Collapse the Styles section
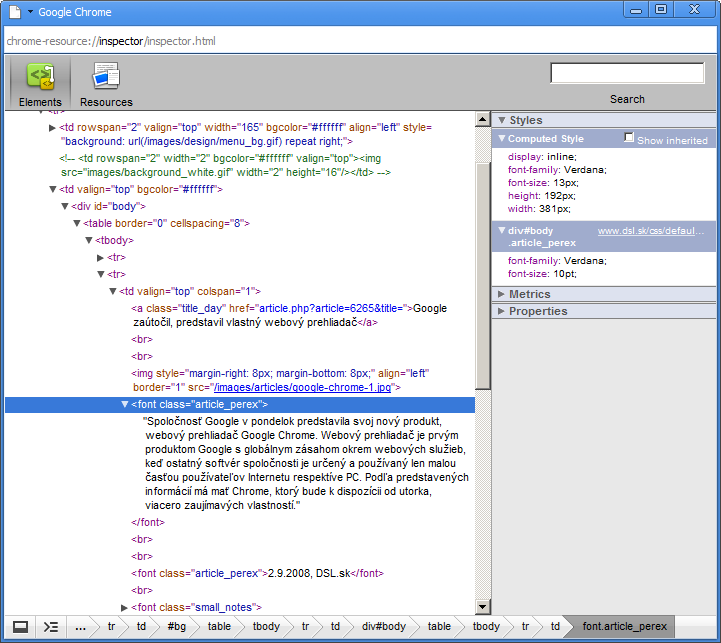Viewport: 721px width, 643px height. click(x=502, y=120)
